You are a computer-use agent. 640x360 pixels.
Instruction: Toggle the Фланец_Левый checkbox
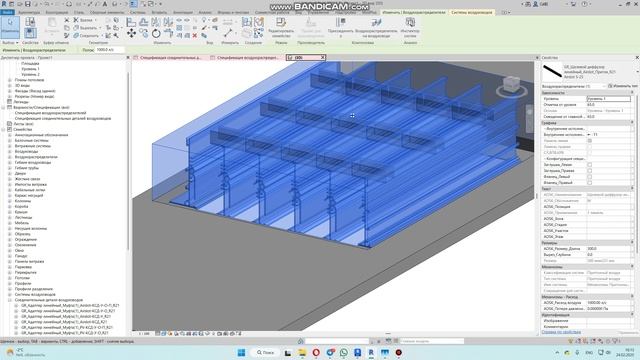(589, 177)
